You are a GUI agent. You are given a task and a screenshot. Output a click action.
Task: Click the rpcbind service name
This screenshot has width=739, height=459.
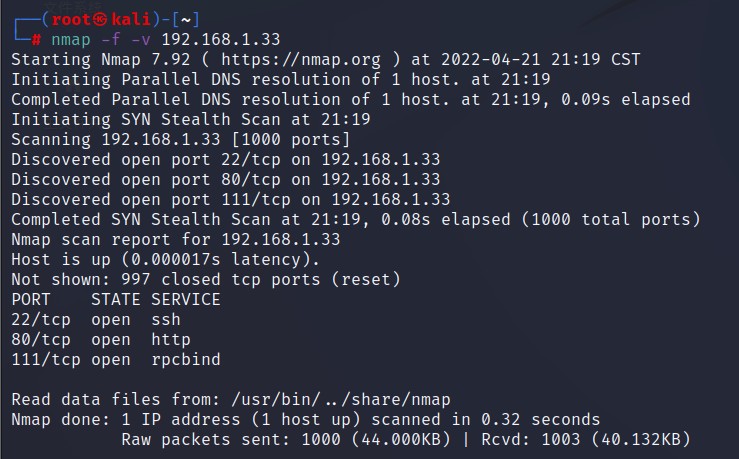[x=186, y=360]
